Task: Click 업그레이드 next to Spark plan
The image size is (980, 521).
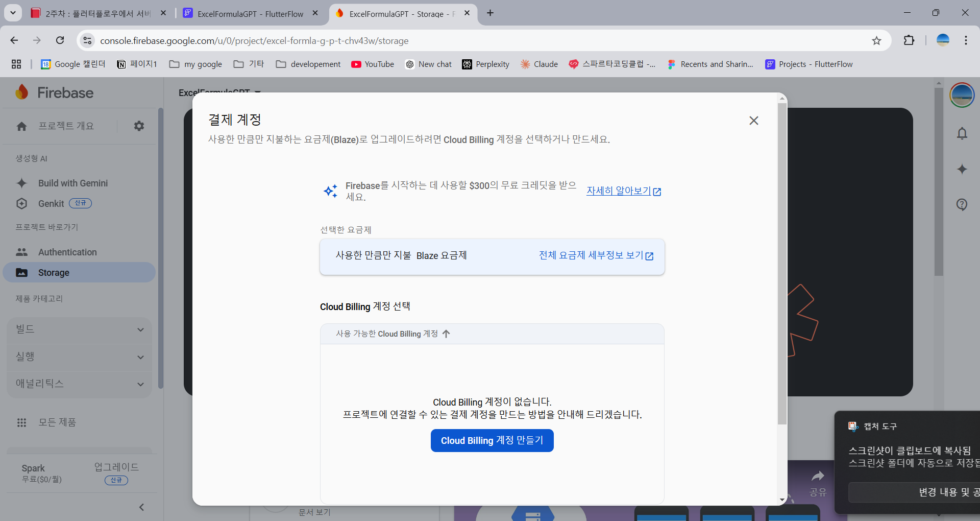Action: click(x=116, y=467)
